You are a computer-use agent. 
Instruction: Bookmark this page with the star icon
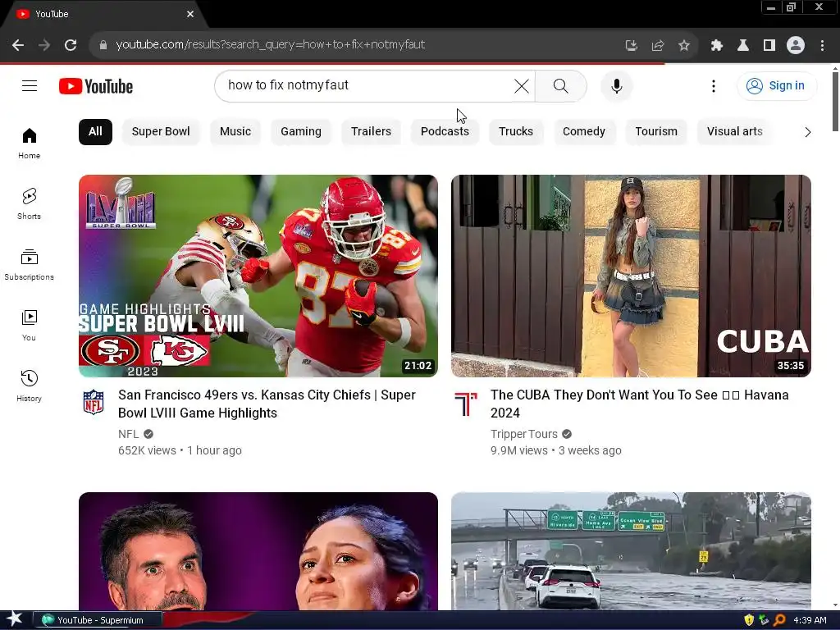[683, 45]
